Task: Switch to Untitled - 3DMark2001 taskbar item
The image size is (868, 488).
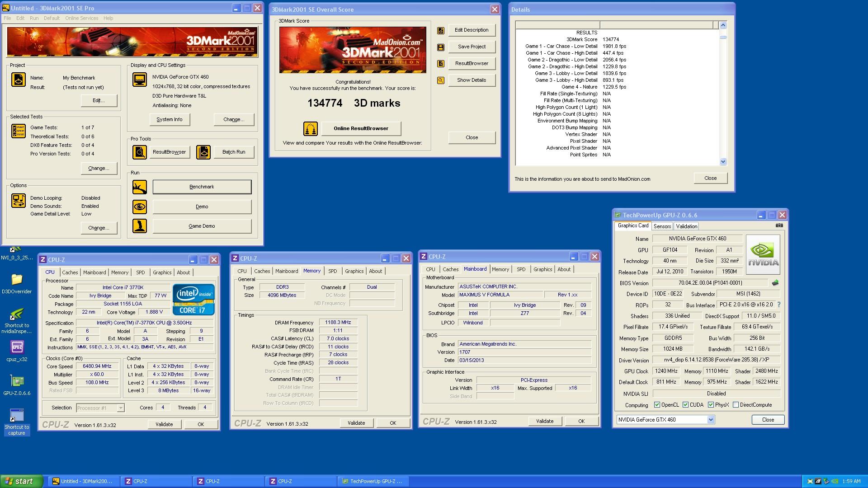Action: [x=85, y=482]
